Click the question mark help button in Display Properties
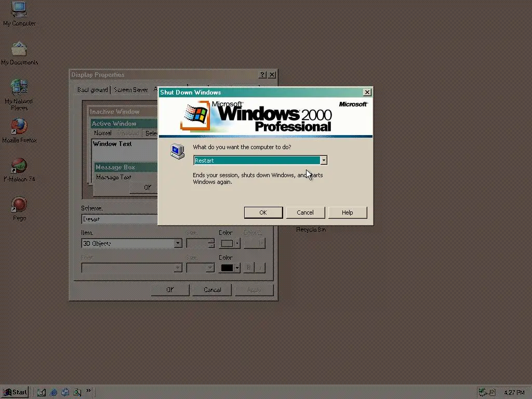Image resolution: width=532 pixels, height=399 pixels. [262, 75]
